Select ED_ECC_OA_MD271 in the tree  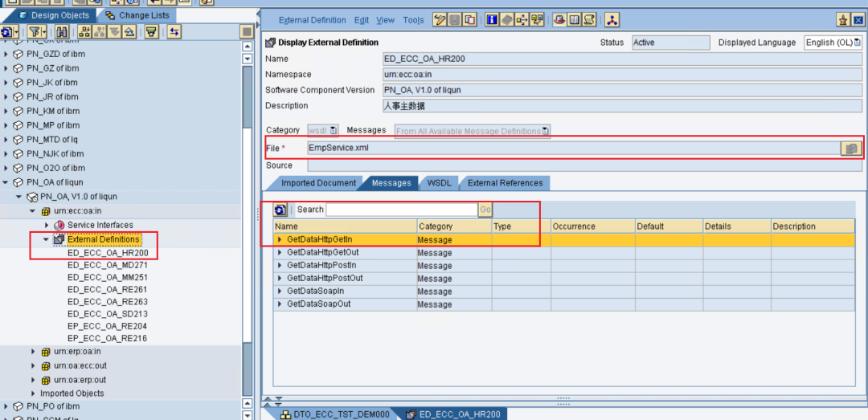click(108, 265)
